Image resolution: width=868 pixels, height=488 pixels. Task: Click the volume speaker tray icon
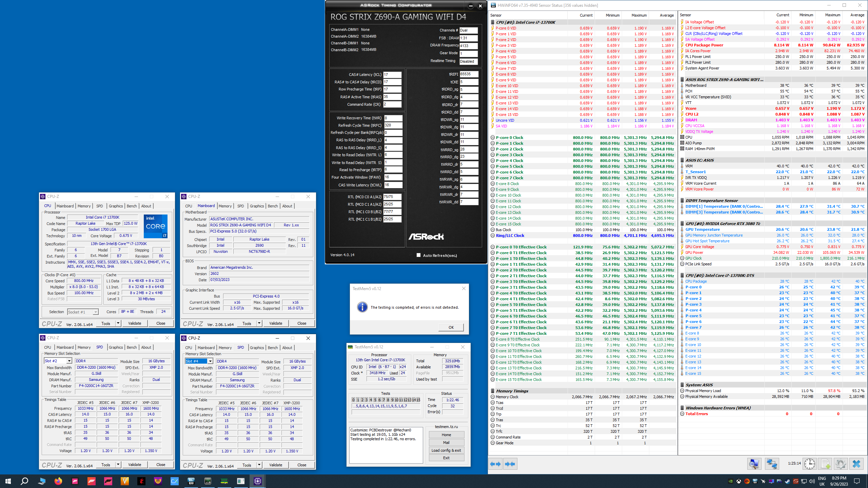[x=812, y=481]
